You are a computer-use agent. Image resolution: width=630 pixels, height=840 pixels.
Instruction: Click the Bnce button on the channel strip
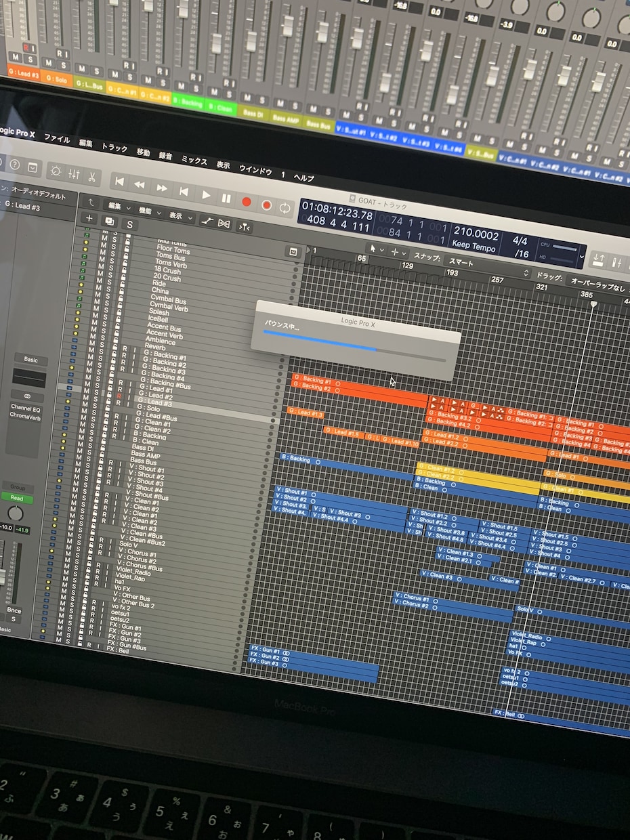[14, 610]
